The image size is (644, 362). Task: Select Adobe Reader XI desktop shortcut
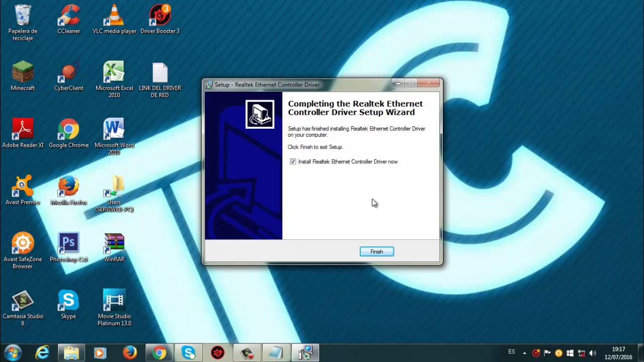(23, 134)
